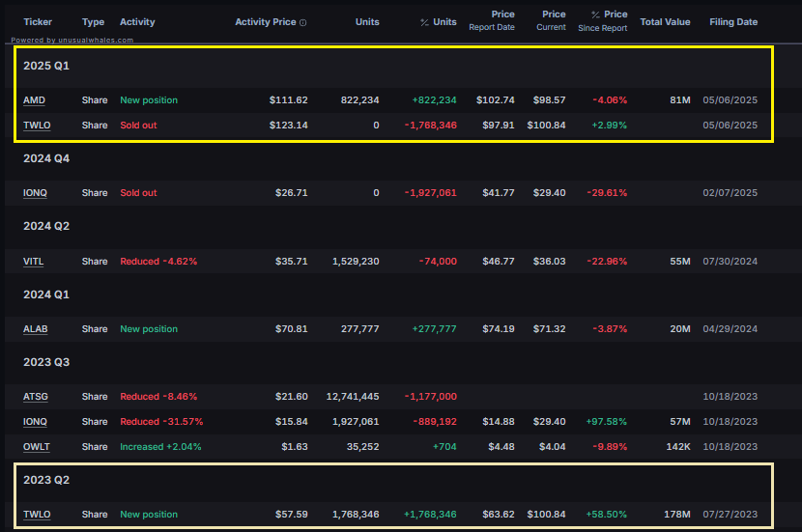The height and width of the screenshot is (532, 802).
Task: Click the Filing Date column header
Action: 733,22
